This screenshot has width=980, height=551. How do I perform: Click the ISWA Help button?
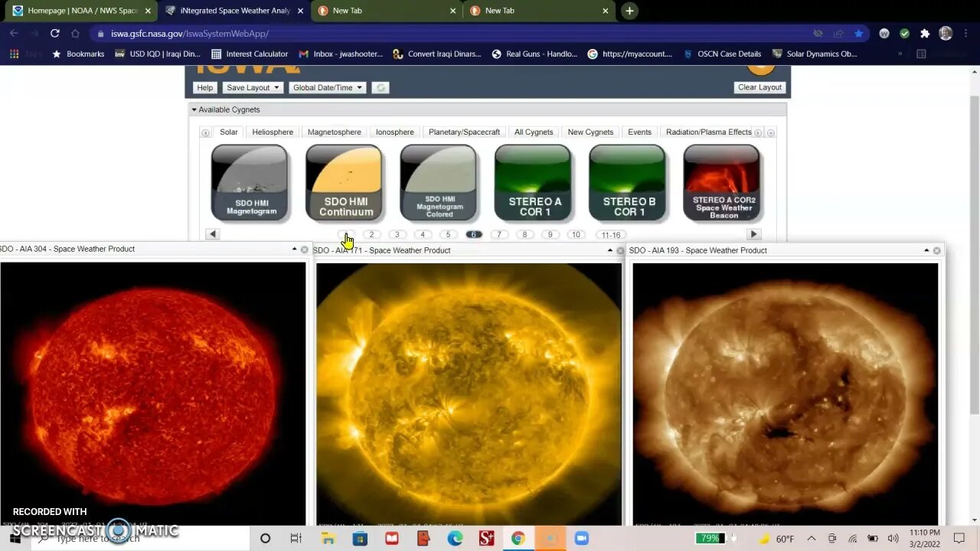coord(204,87)
